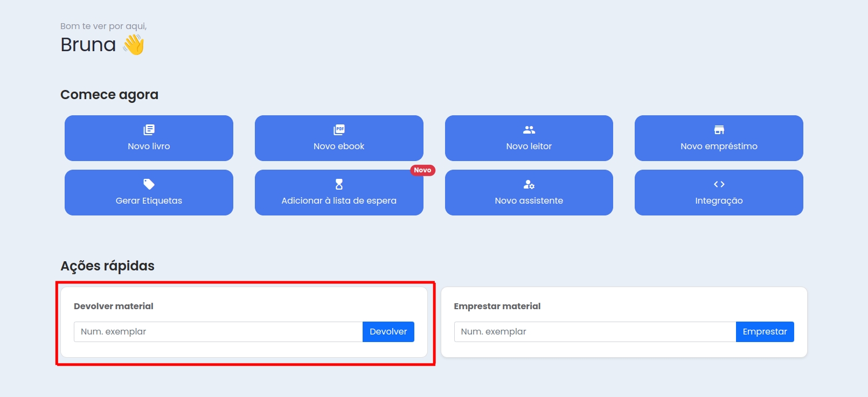This screenshot has height=397, width=868.
Task: Click the Emprestar button
Action: point(765,332)
